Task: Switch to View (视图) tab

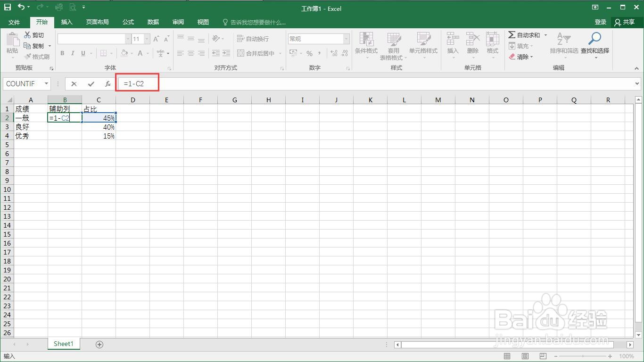Action: coord(203,22)
